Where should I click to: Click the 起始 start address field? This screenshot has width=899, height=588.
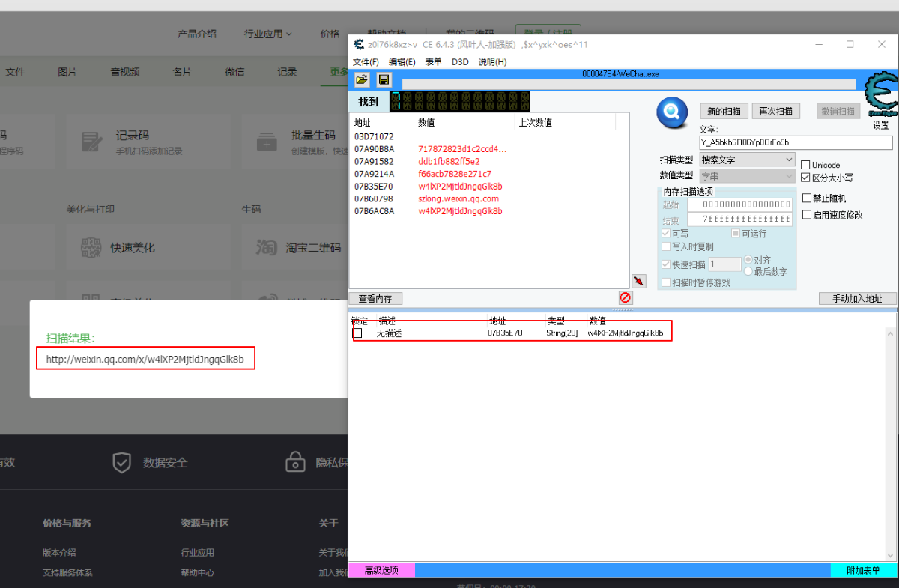pos(739,204)
